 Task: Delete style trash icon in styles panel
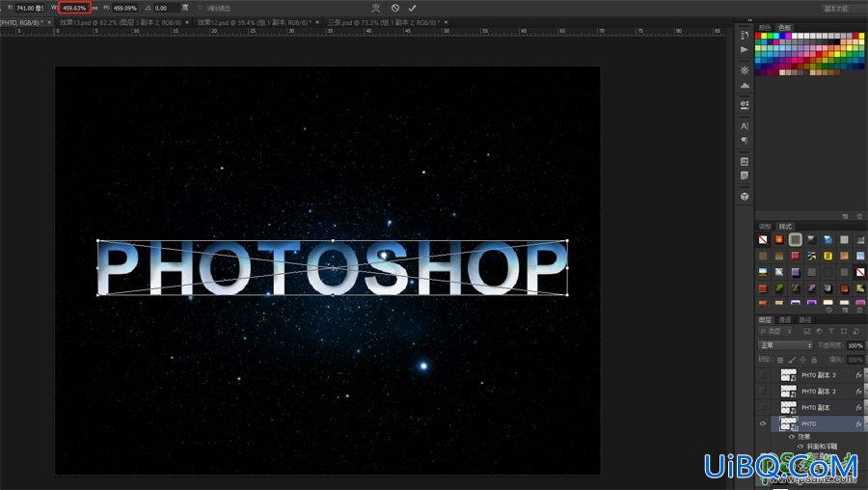[x=859, y=310]
